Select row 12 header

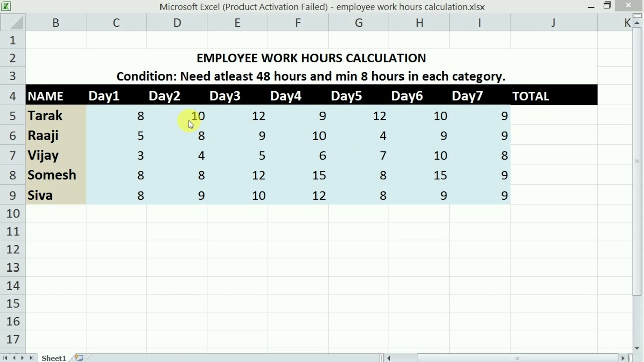click(13, 249)
